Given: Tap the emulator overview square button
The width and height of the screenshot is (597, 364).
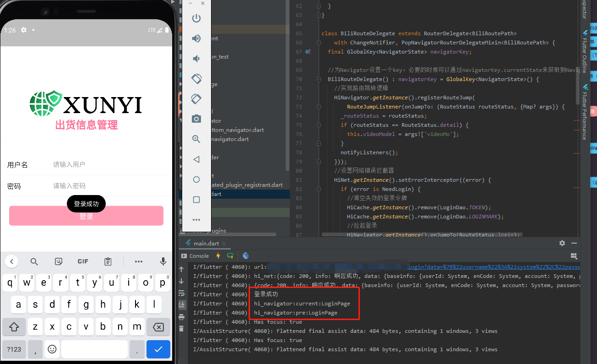Looking at the screenshot, I should click(x=196, y=200).
